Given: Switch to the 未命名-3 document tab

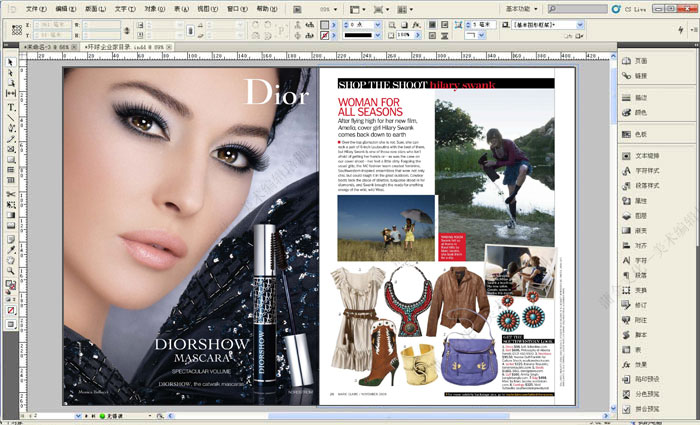Looking at the screenshot, I should click(50, 47).
